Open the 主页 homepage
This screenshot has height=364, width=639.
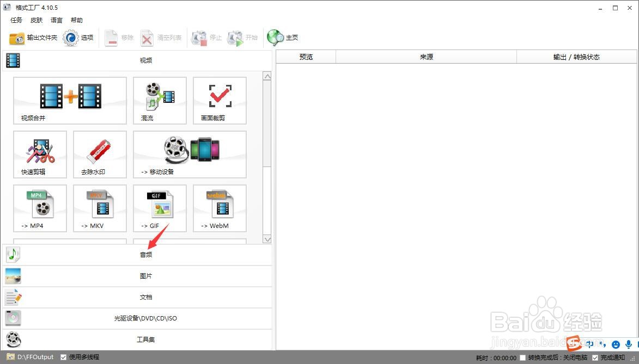(x=282, y=38)
